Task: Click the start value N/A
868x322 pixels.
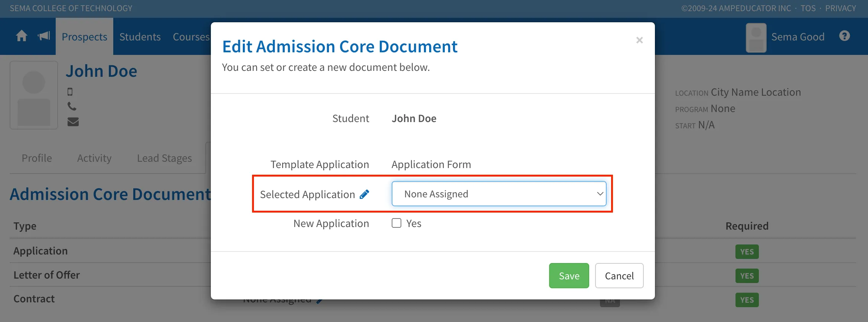Action: 706,125
